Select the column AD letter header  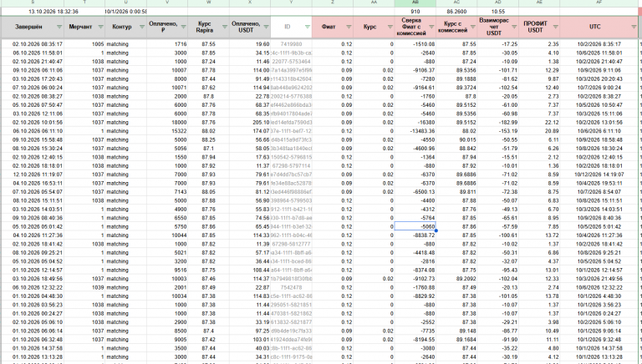tap(498, 3)
